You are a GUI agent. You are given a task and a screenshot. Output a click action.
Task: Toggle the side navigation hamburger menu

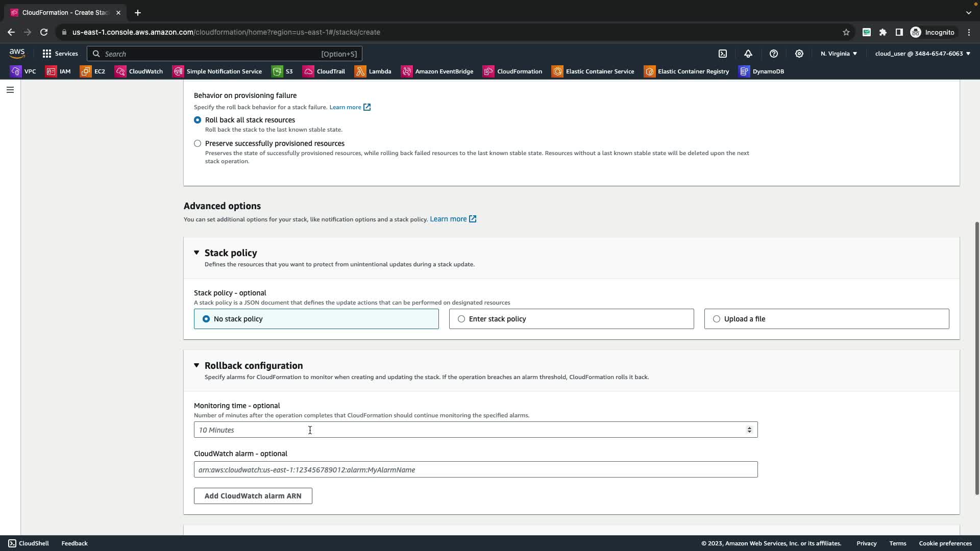[x=10, y=90]
